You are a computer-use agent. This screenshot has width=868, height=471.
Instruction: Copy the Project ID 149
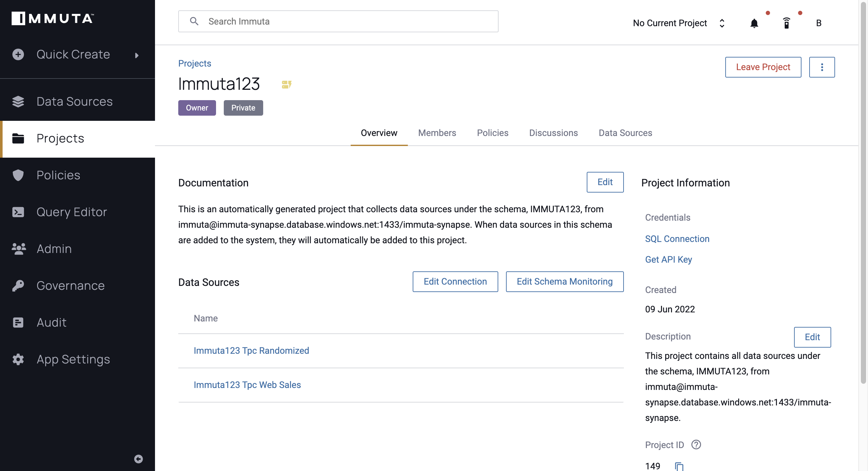(679, 466)
